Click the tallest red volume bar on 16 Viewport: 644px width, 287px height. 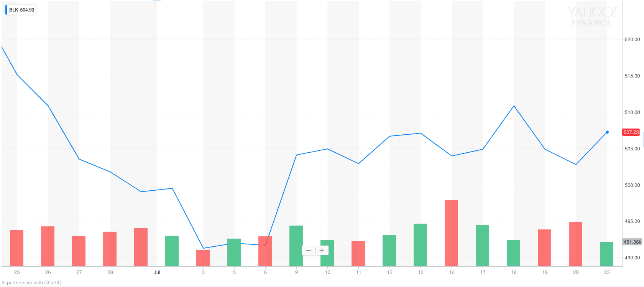[x=452, y=233]
